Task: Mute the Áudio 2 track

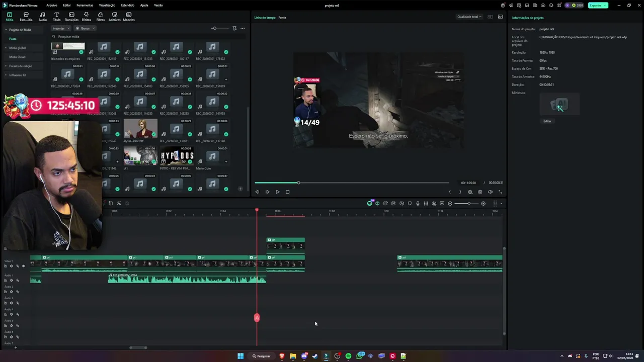Action: click(11, 292)
